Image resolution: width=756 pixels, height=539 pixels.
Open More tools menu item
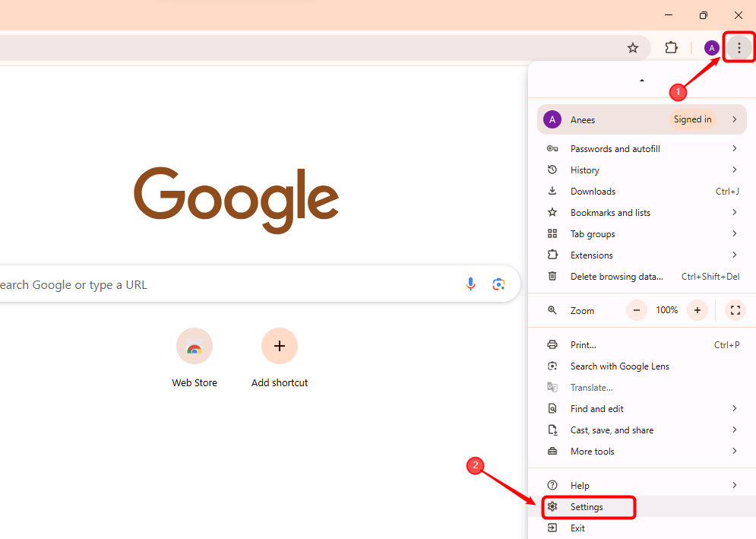(642, 451)
